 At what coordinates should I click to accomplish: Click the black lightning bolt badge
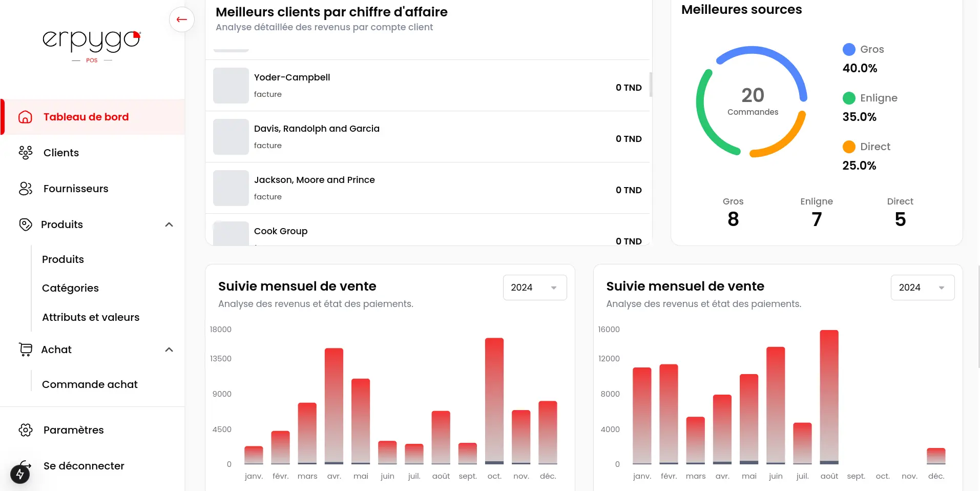(20, 474)
